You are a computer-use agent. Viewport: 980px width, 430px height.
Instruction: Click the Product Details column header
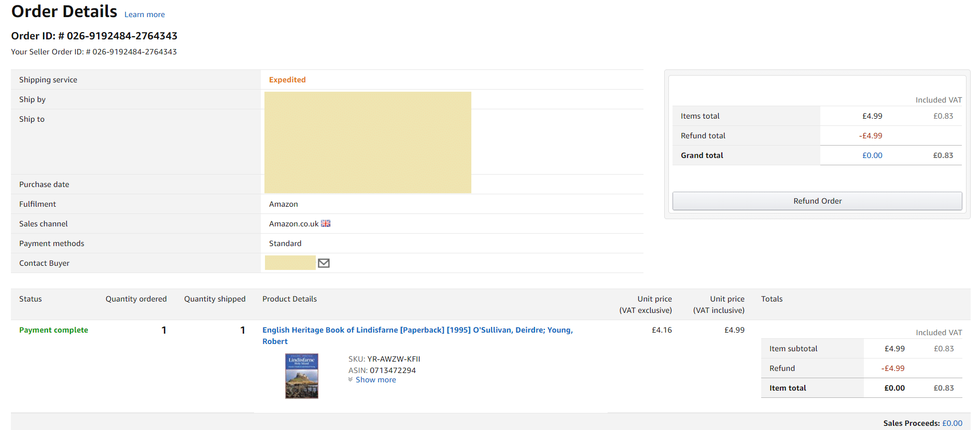pyautogui.click(x=289, y=299)
